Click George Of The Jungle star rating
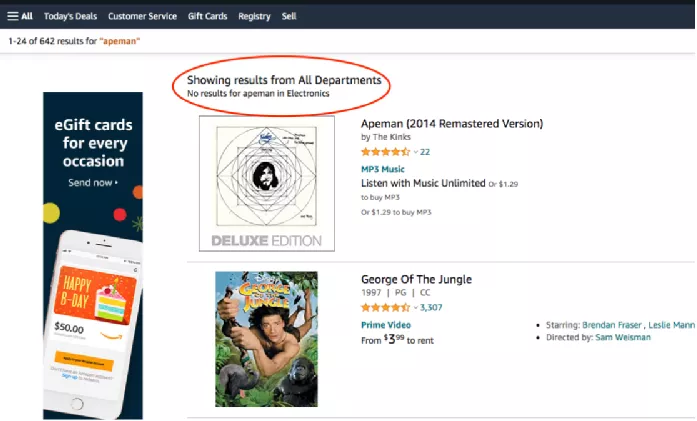The image size is (697, 421). (385, 308)
